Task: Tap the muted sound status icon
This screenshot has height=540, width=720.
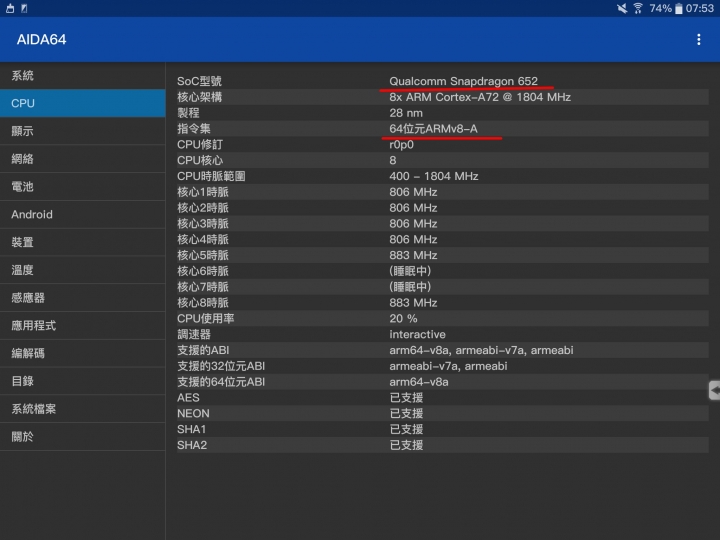Action: click(622, 8)
